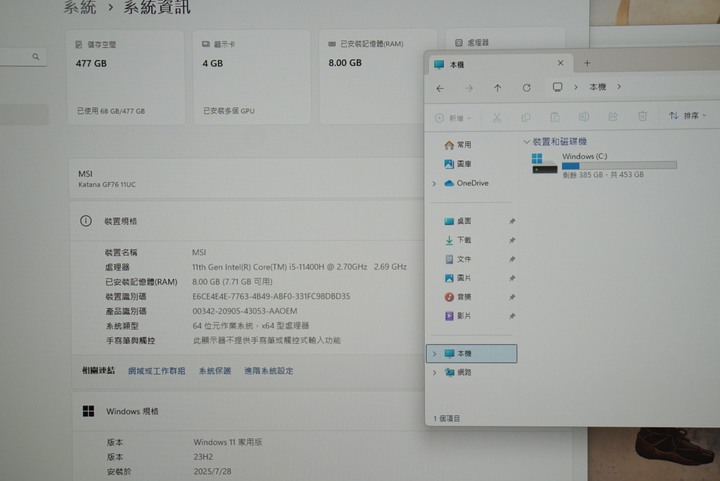Open 系統保護 link in Settings
This screenshot has width=720, height=481.
(x=214, y=371)
